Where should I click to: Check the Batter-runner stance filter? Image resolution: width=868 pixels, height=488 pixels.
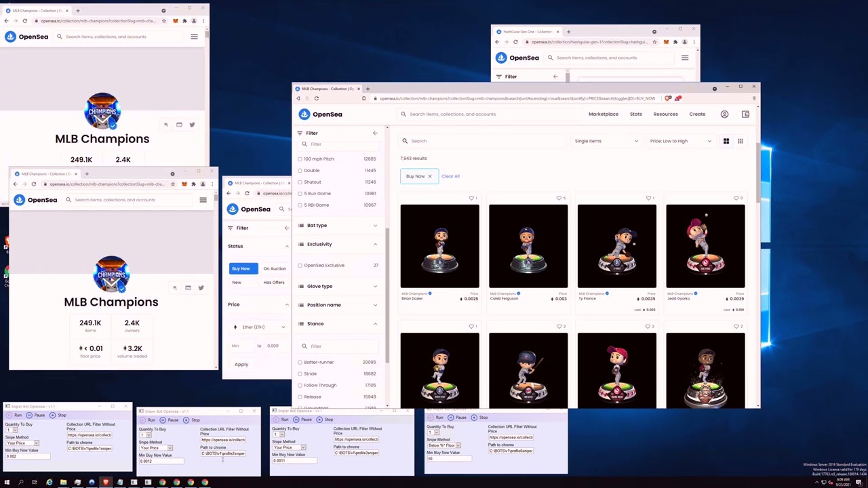pyautogui.click(x=300, y=362)
